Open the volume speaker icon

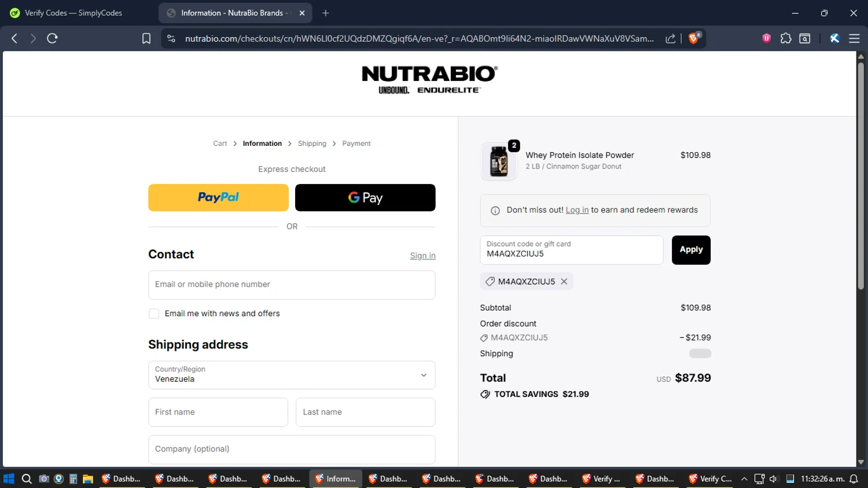[774, 479]
